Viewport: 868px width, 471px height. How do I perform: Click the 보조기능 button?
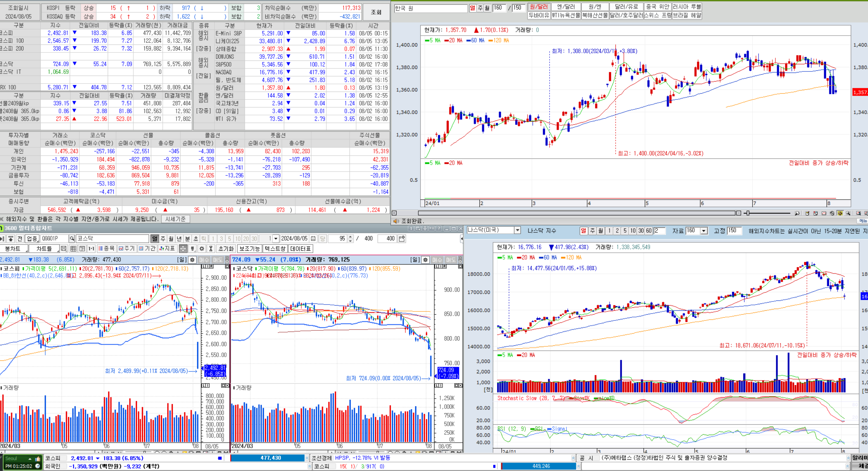(249, 249)
